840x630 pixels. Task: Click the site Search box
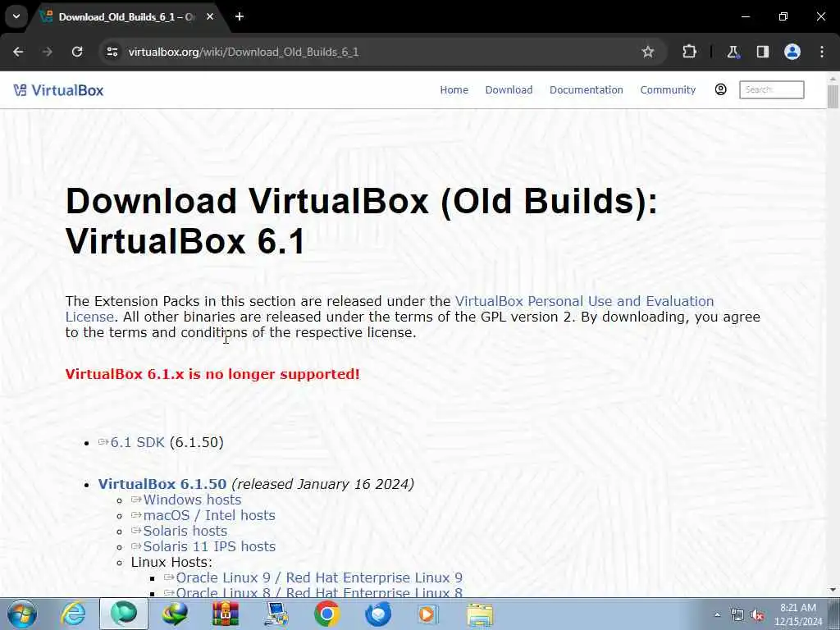[771, 89]
